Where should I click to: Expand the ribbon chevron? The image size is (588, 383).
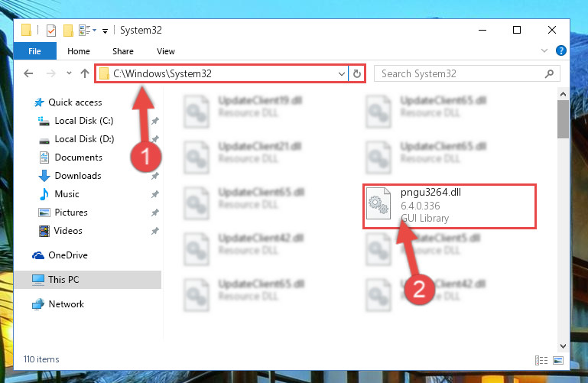pyautogui.click(x=544, y=50)
